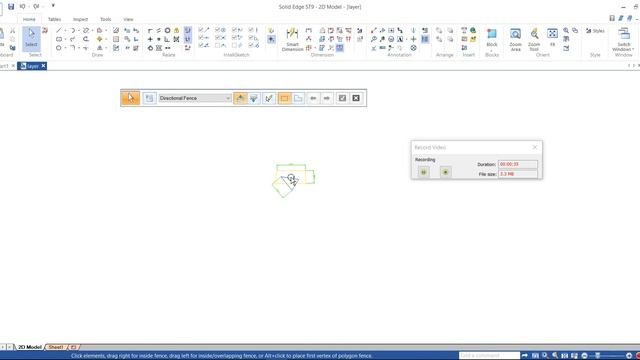640x360 pixels.
Task: Open the Switch Windows dropdown arrow
Action: tap(633, 49)
